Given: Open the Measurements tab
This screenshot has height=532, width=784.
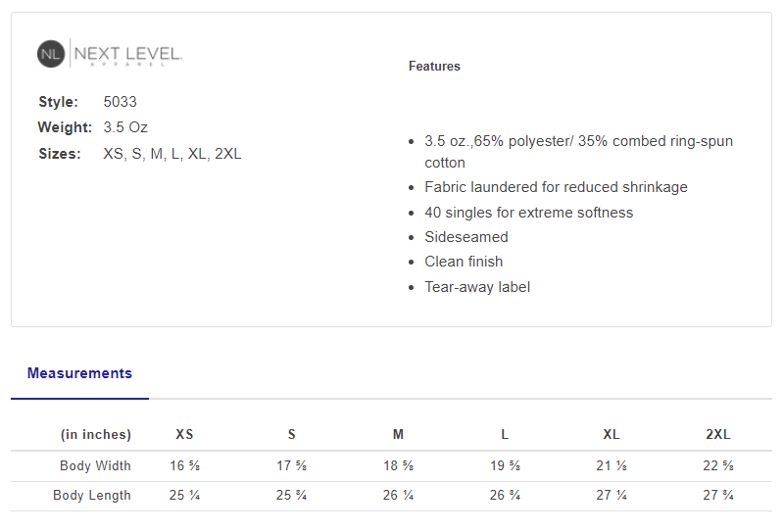Looking at the screenshot, I should [x=79, y=373].
